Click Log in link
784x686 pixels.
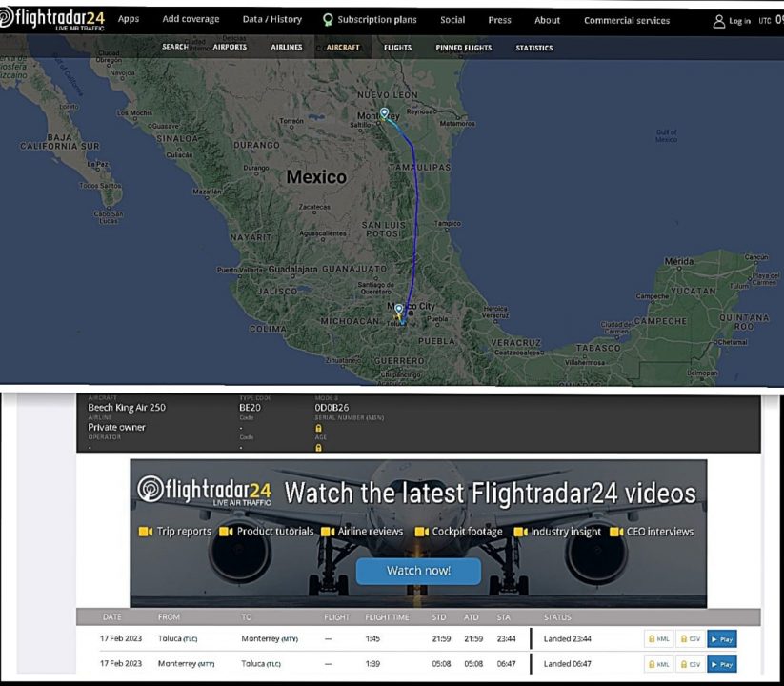pos(739,21)
